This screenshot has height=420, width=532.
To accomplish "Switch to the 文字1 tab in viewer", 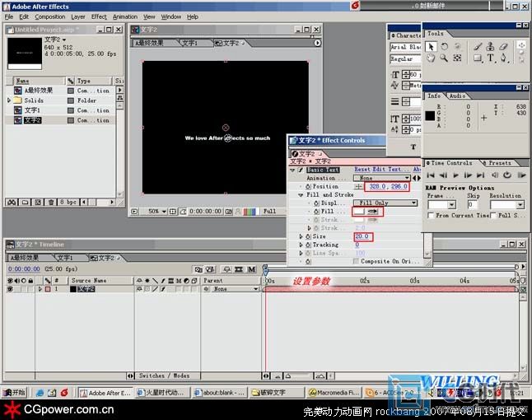I will (189, 43).
